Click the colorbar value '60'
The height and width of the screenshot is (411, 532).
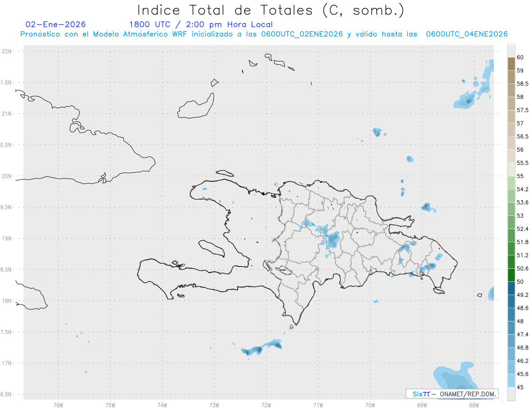[x=520, y=57]
